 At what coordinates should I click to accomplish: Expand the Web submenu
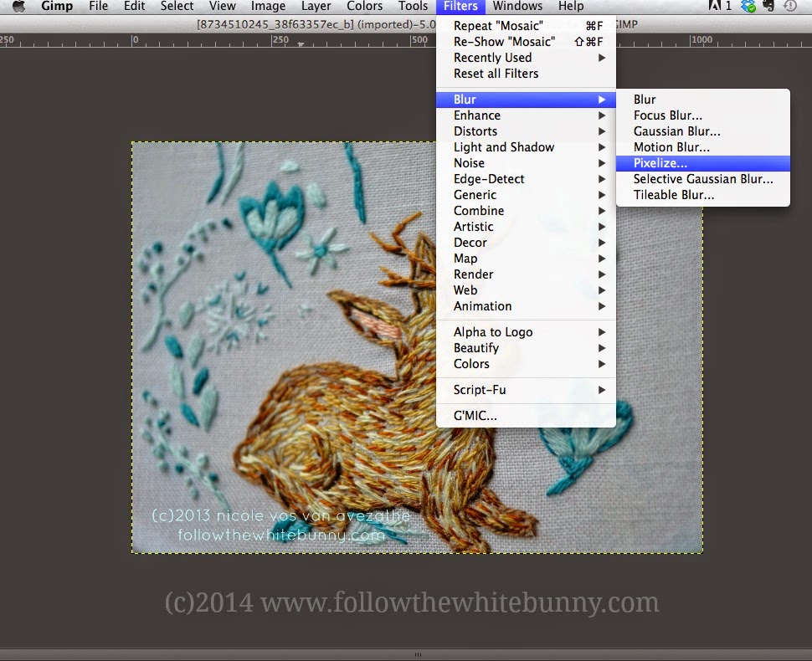(x=527, y=290)
